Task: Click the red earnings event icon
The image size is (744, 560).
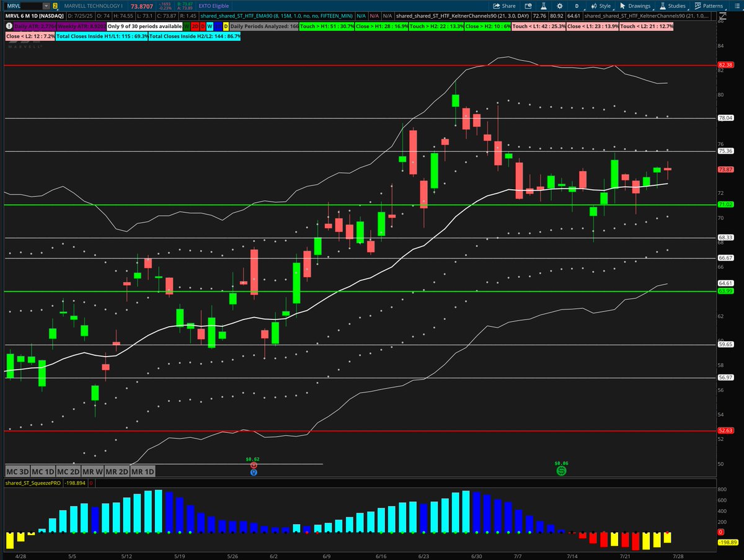Action: 254,464
